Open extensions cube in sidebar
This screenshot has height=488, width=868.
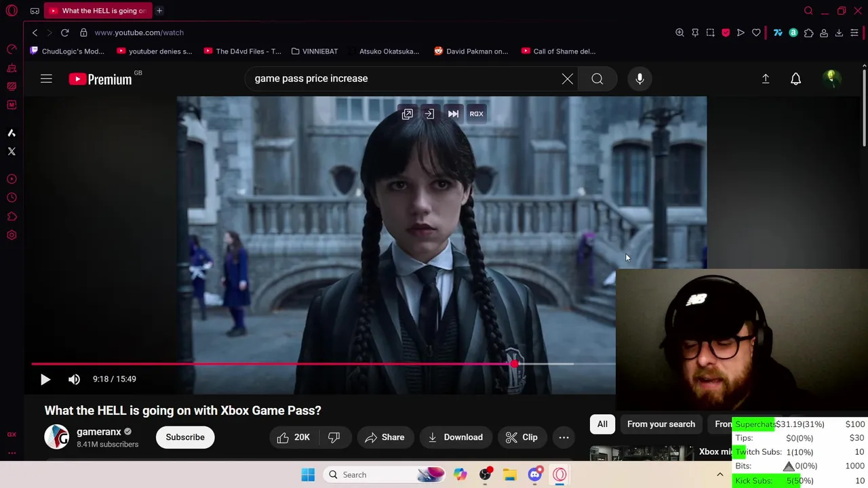[12, 217]
